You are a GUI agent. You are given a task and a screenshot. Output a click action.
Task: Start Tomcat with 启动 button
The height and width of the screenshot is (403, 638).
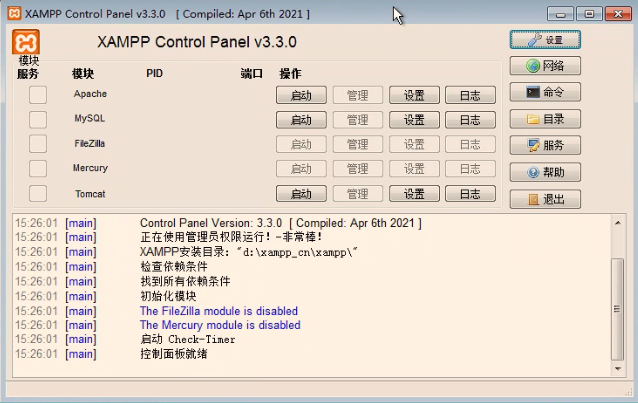click(x=301, y=194)
